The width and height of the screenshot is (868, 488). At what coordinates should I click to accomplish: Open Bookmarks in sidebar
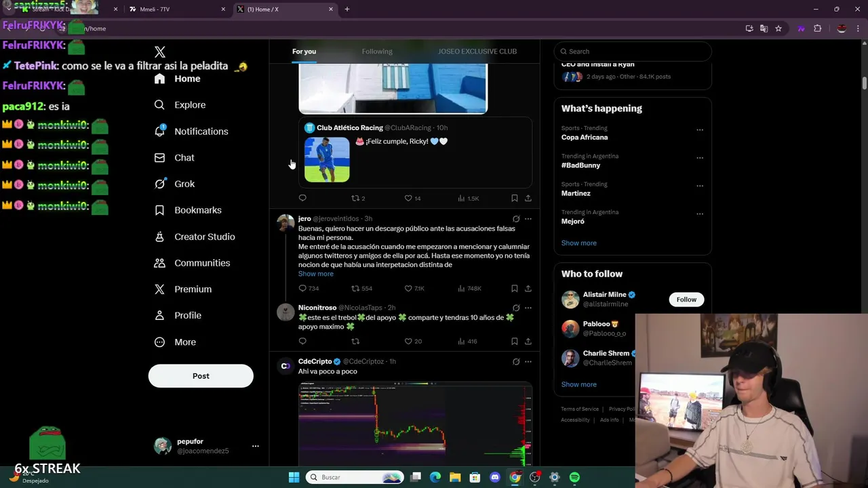[188, 210]
